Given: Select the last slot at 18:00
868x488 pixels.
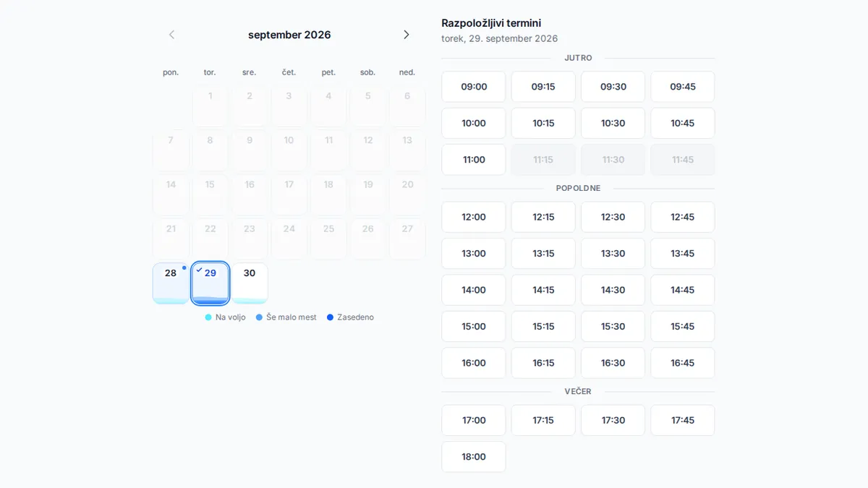Looking at the screenshot, I should pyautogui.click(x=474, y=457).
